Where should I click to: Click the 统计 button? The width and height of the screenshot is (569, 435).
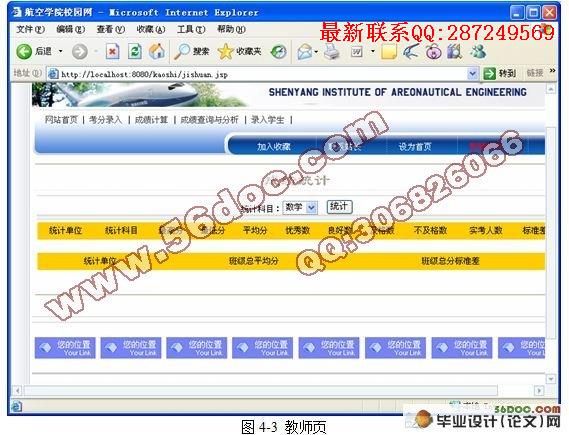(339, 206)
